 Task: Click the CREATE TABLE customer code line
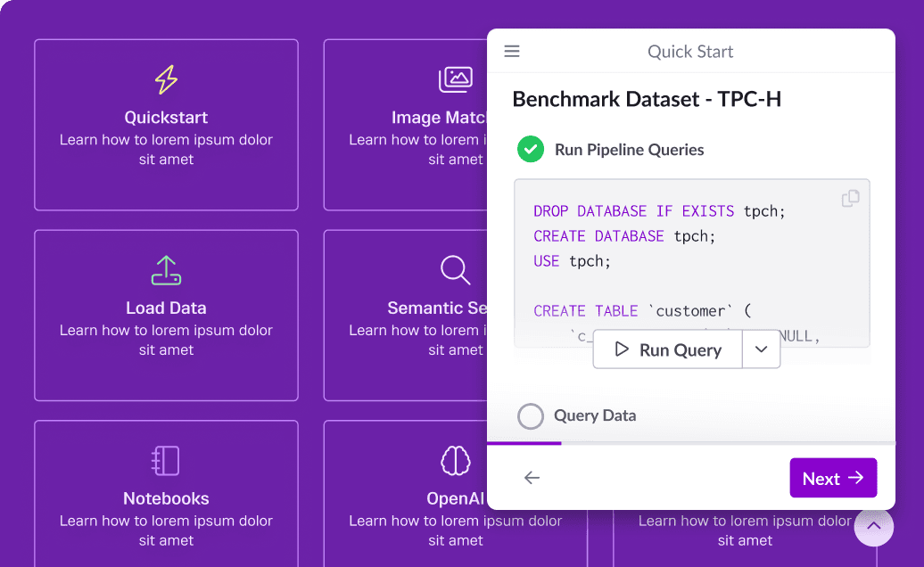pos(642,311)
